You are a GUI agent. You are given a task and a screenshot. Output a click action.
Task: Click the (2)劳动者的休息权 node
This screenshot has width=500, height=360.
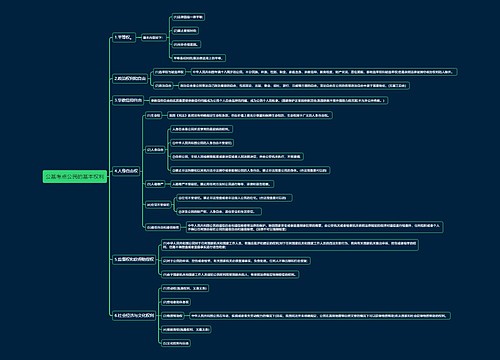(x=176, y=302)
